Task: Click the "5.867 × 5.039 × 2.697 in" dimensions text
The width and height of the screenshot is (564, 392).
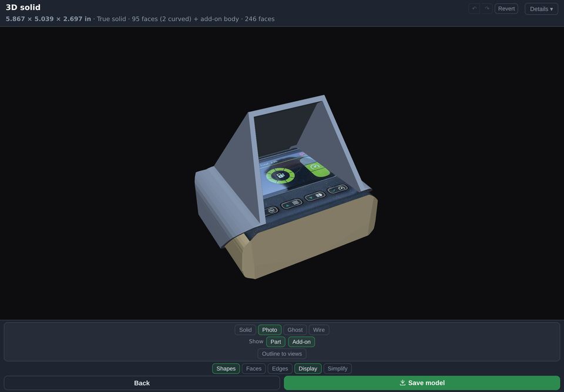Action: [x=48, y=19]
